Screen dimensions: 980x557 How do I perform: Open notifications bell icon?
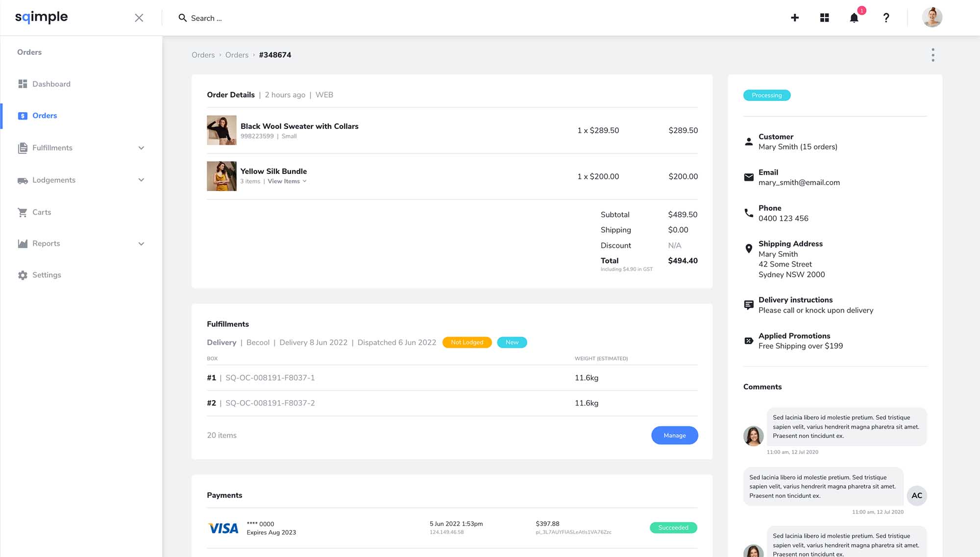point(854,18)
